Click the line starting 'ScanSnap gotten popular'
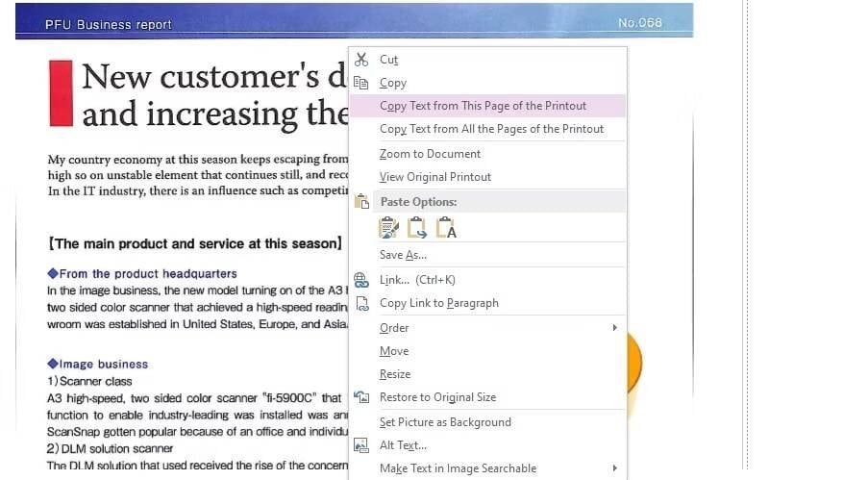Screen dimensions: 868x480 tap(198, 432)
